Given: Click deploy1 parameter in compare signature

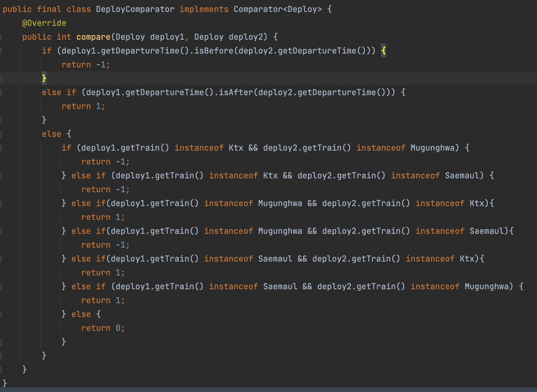Looking at the screenshot, I should click(167, 37).
